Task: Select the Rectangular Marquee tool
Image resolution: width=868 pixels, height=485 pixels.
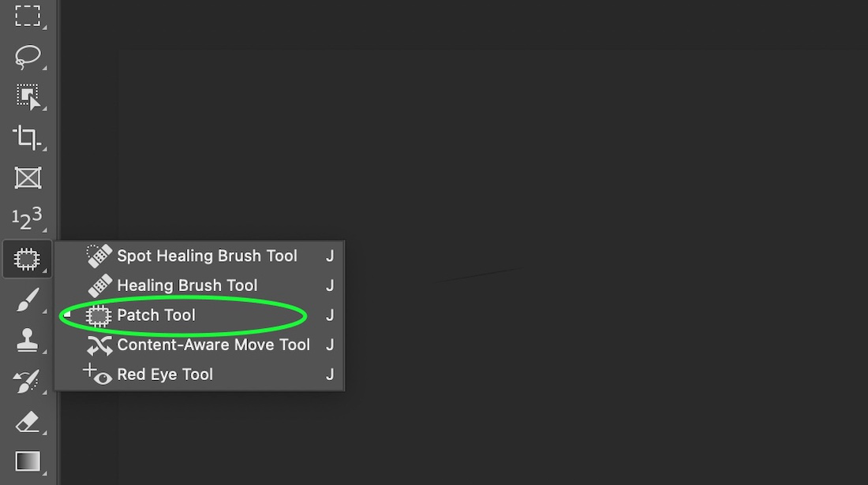Action: coord(28,17)
